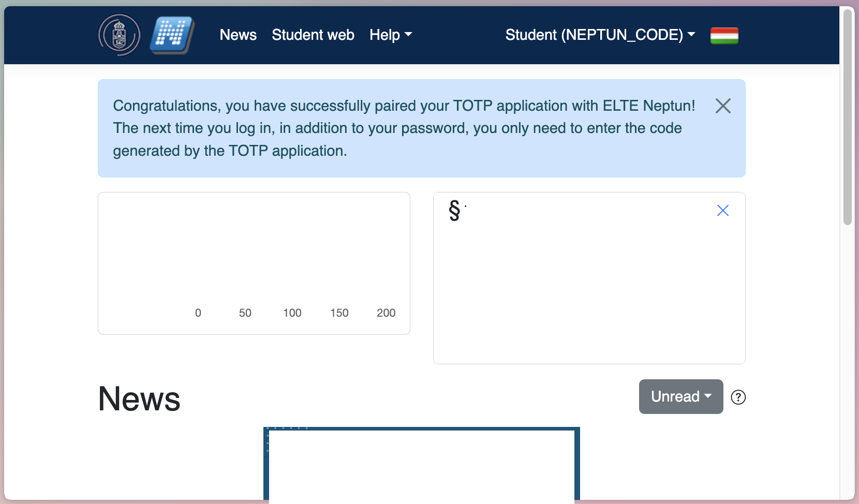Click the 150 label on chart axis
859x504 pixels.
click(339, 313)
